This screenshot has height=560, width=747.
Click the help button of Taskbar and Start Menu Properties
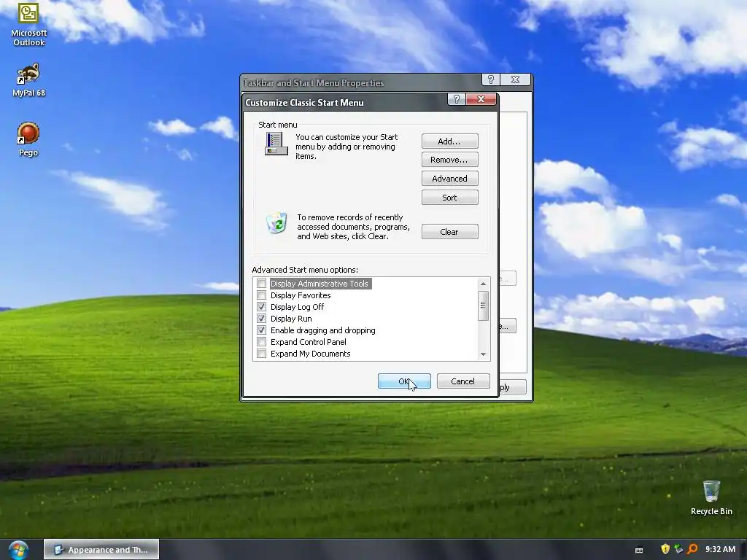click(491, 79)
